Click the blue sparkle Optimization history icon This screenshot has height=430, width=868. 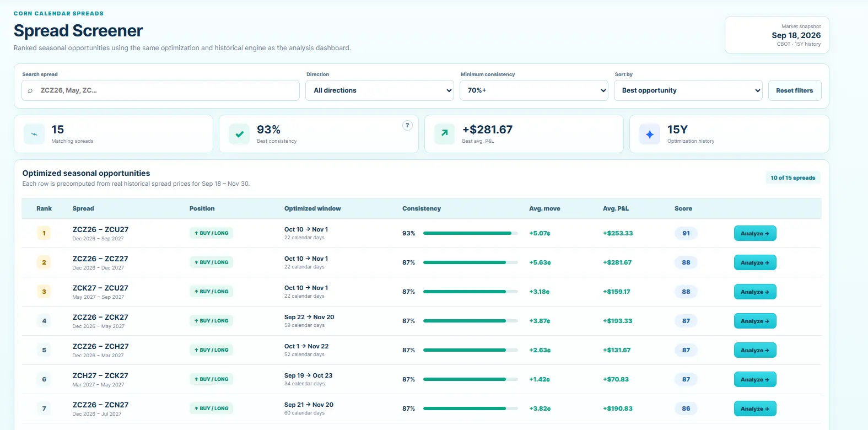650,134
